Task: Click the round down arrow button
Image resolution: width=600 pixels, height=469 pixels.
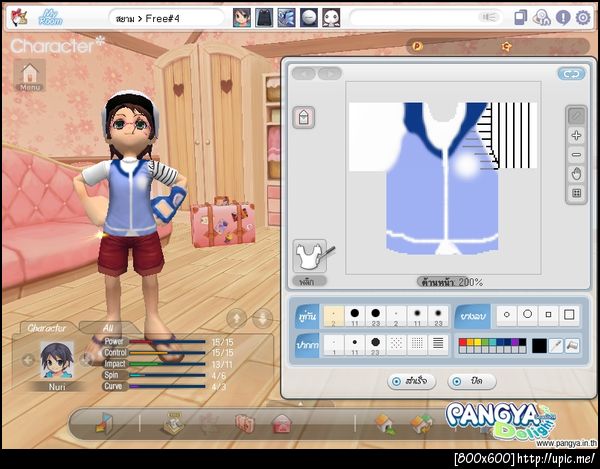Action: 263,318
